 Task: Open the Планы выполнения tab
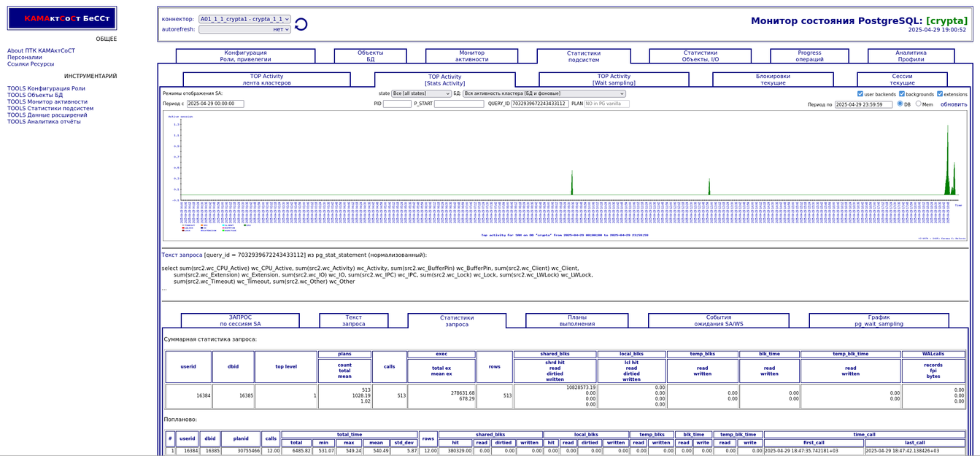tap(576, 320)
